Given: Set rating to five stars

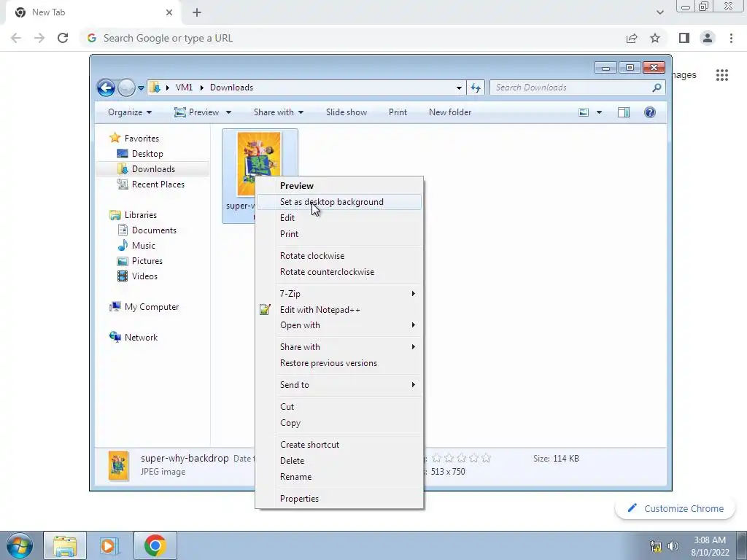Looking at the screenshot, I should 486,458.
